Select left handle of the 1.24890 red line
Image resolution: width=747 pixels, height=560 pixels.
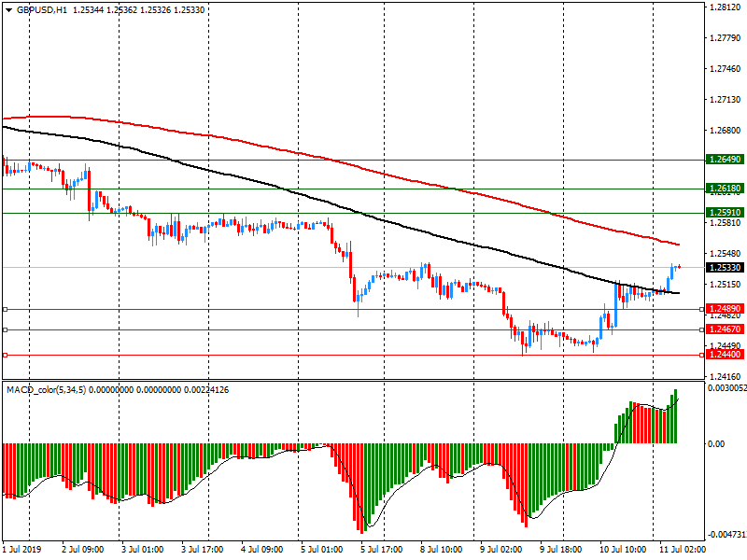point(6,310)
